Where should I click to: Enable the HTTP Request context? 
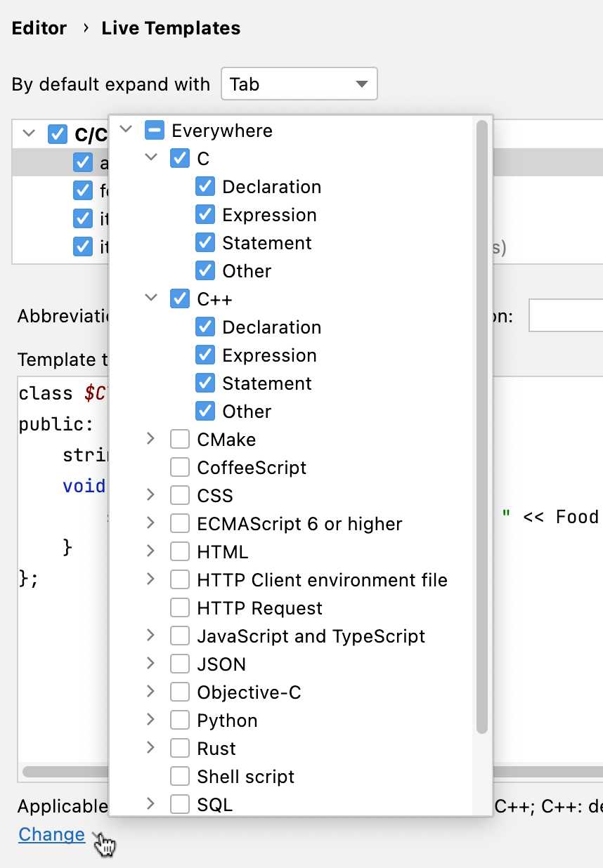(x=179, y=607)
